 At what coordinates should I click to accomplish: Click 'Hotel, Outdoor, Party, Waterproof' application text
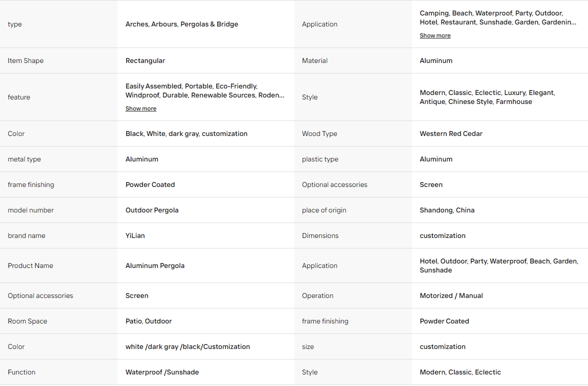[499, 265]
